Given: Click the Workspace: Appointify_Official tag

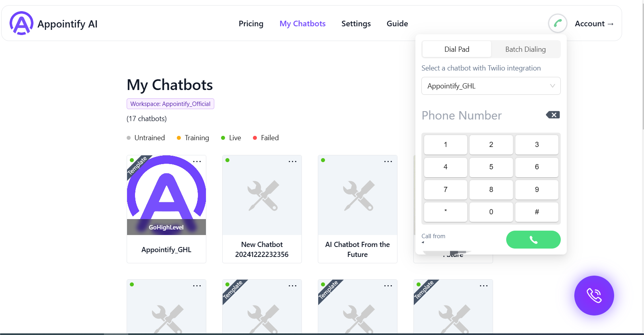Looking at the screenshot, I should pyautogui.click(x=170, y=104).
